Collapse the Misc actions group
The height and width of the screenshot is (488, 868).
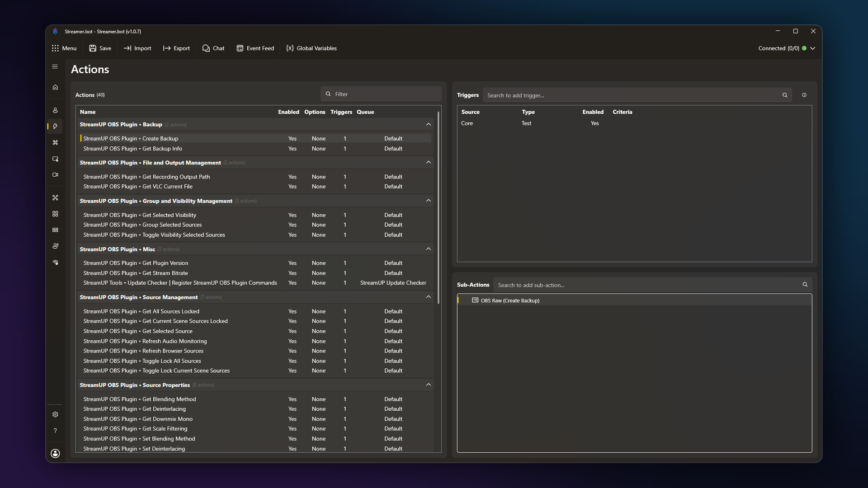point(429,249)
